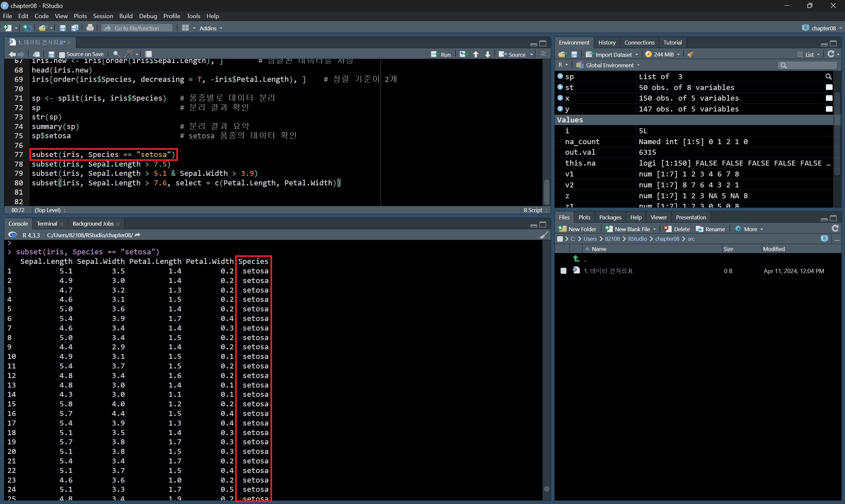Viewport: 845px width, 504px height.
Task: Toggle the select-all checkbox in Files path bar
Action: point(560,239)
